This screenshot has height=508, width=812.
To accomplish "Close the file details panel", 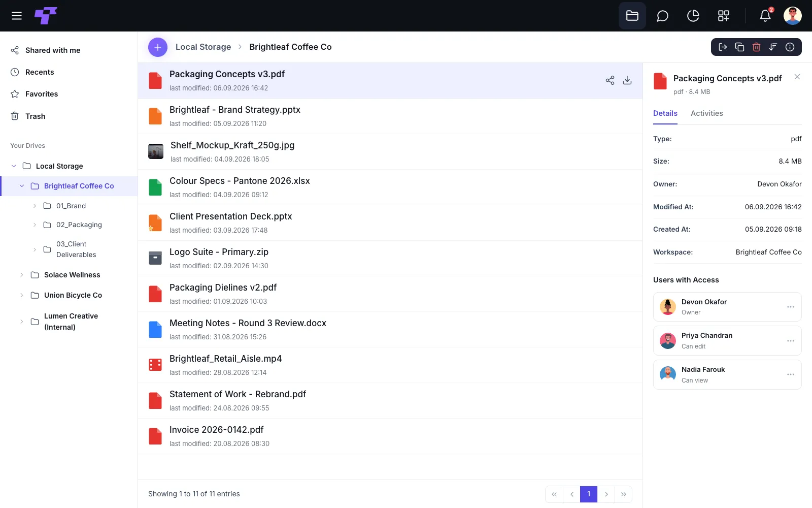I will click(x=797, y=77).
